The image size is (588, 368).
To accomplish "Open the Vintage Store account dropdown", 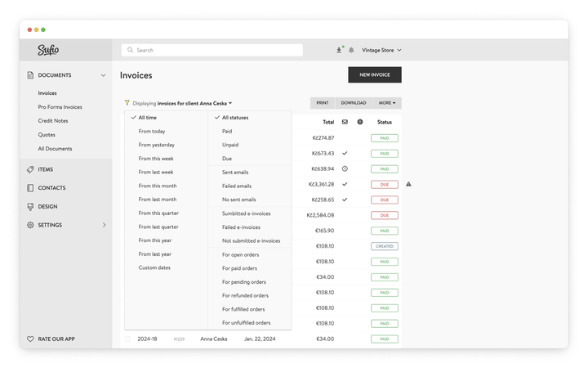I will [x=381, y=50].
